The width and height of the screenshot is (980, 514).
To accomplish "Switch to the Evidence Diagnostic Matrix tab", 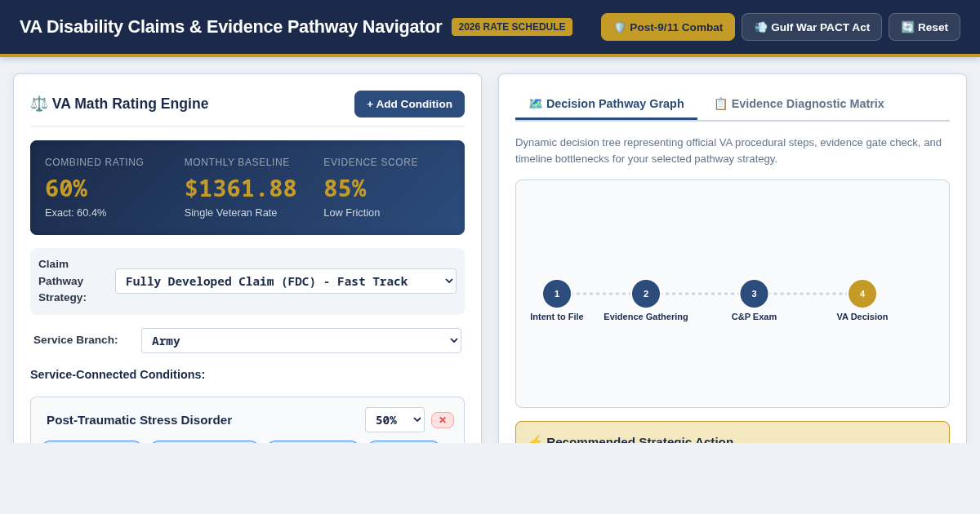I will coord(799,104).
